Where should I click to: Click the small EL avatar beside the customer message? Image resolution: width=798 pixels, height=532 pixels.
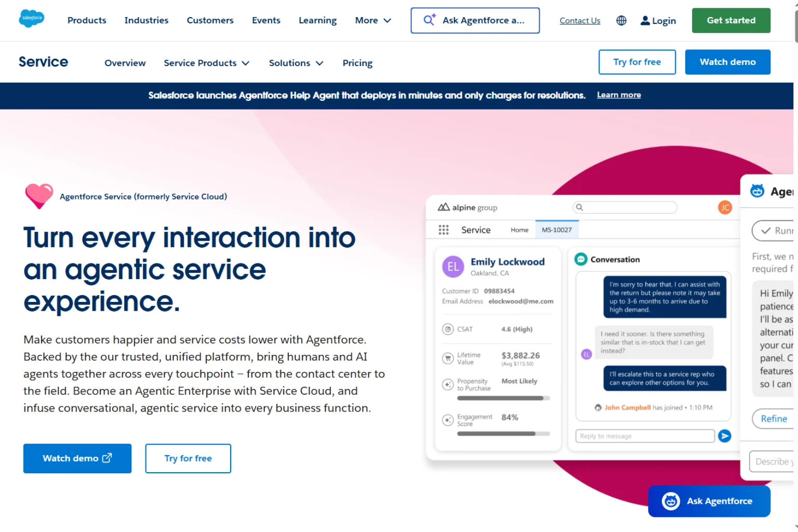point(586,354)
